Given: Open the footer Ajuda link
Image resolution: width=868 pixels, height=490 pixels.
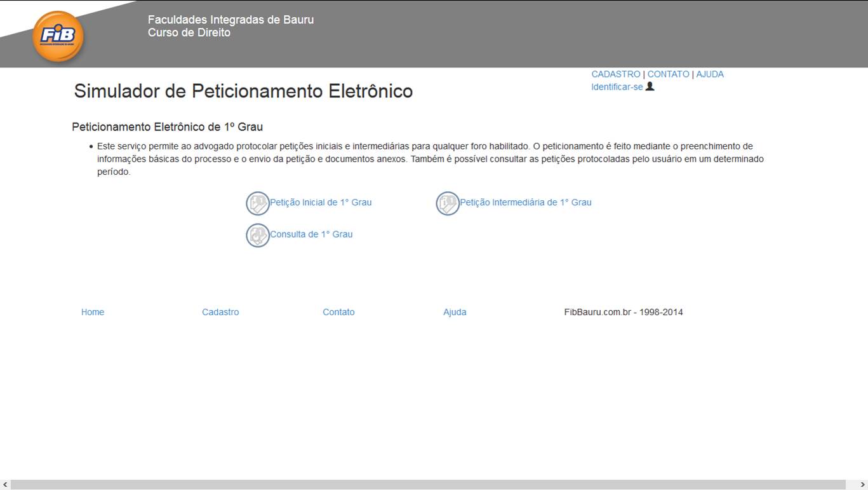Looking at the screenshot, I should pos(455,312).
